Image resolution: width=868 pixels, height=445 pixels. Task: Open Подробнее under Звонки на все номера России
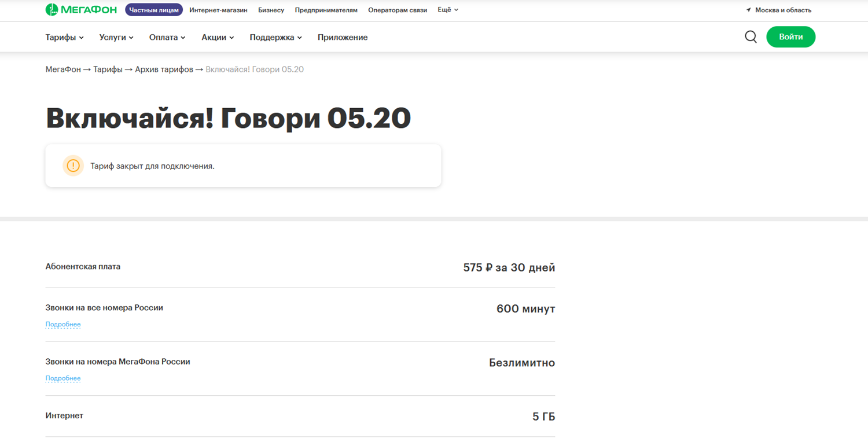[63, 324]
